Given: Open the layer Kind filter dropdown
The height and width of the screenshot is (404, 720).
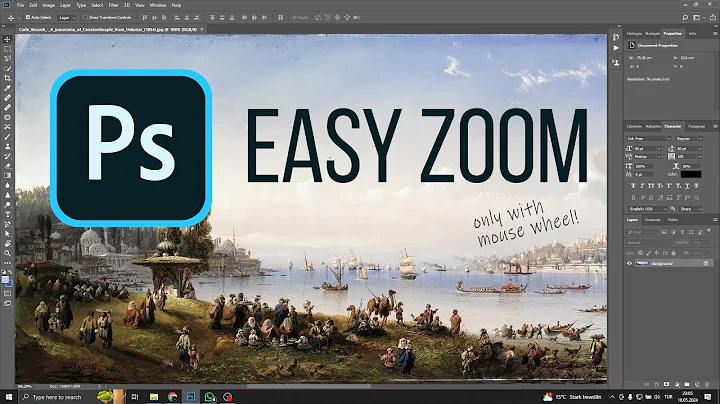Looking at the screenshot, I should click(x=642, y=232).
